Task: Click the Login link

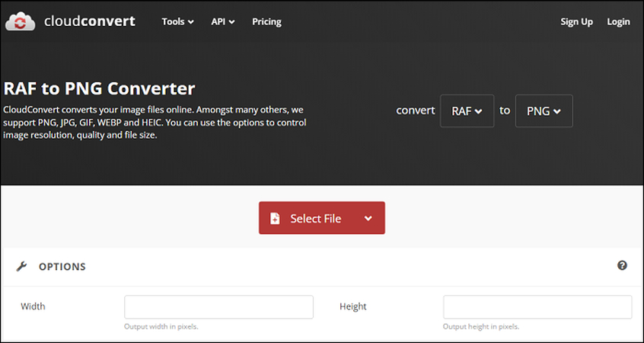Action: (618, 22)
